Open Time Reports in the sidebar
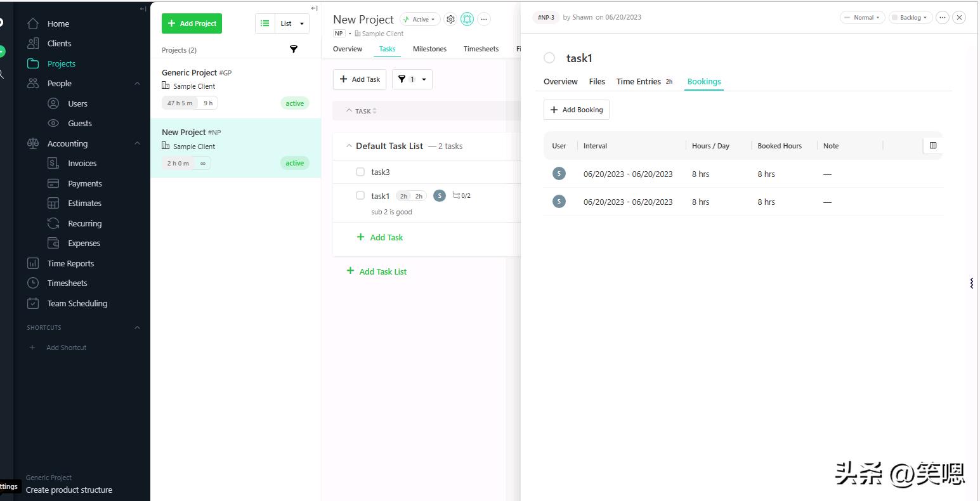Screen dimensions: 980x501 pyautogui.click(x=70, y=264)
